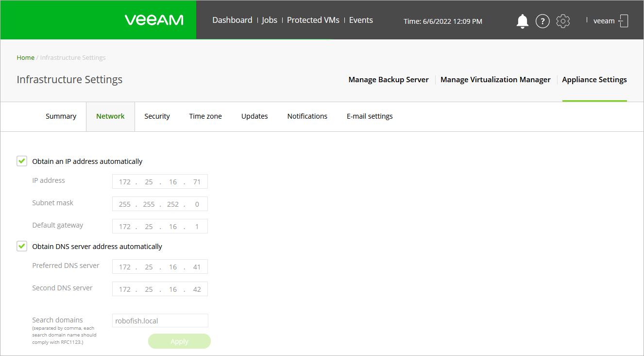Click the veeam username label
This screenshot has width=644, height=356.
click(x=604, y=21)
